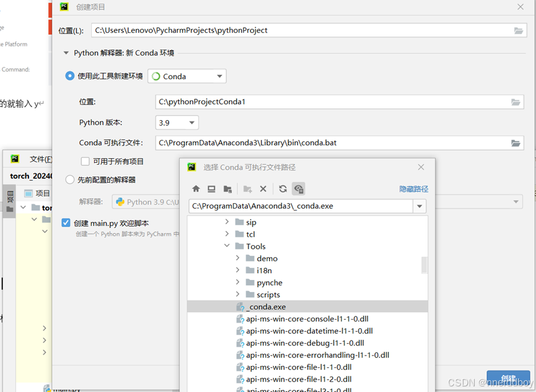Viewport: 536px width, 392px height.
Task: Create new folder icon in file chooser
Action: 247,189
